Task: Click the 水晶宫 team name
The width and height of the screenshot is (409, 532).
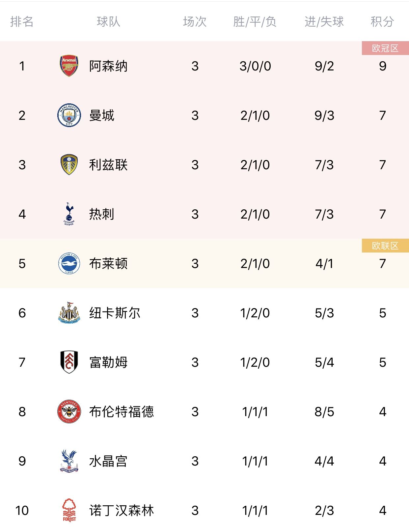Action: click(108, 461)
